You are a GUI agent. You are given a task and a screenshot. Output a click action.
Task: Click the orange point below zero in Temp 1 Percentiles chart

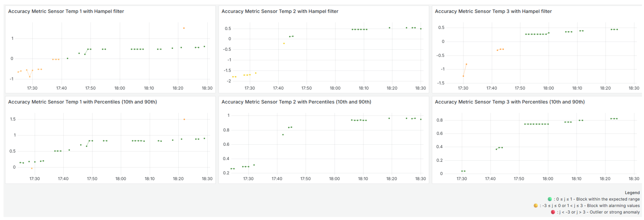(32, 168)
